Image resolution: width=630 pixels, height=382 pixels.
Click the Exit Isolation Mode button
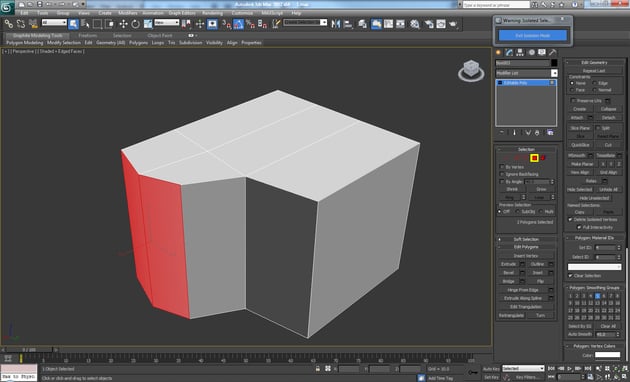tap(533, 35)
